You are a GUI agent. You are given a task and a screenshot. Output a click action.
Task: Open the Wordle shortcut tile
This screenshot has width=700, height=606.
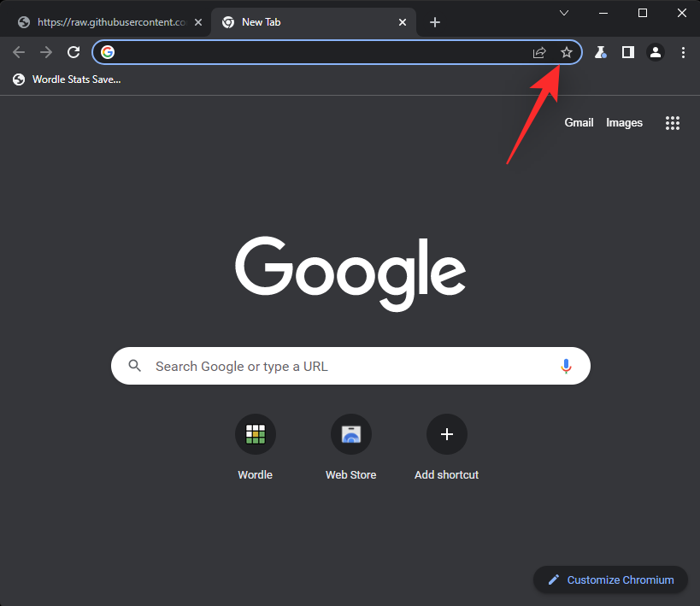(x=256, y=435)
